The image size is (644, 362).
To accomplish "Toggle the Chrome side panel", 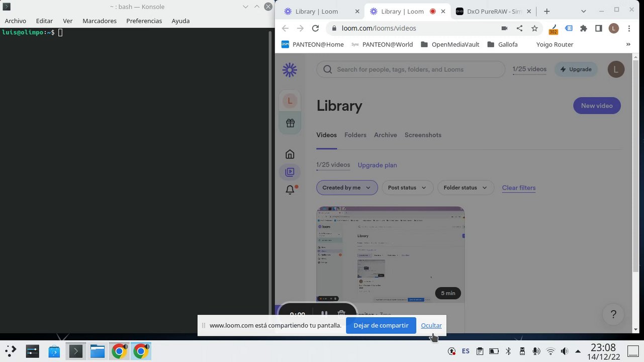I will [x=598, y=29].
